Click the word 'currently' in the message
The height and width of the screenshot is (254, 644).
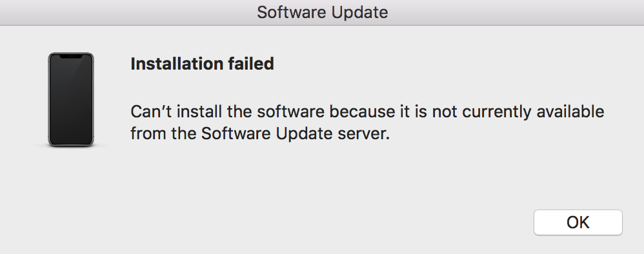[497, 112]
